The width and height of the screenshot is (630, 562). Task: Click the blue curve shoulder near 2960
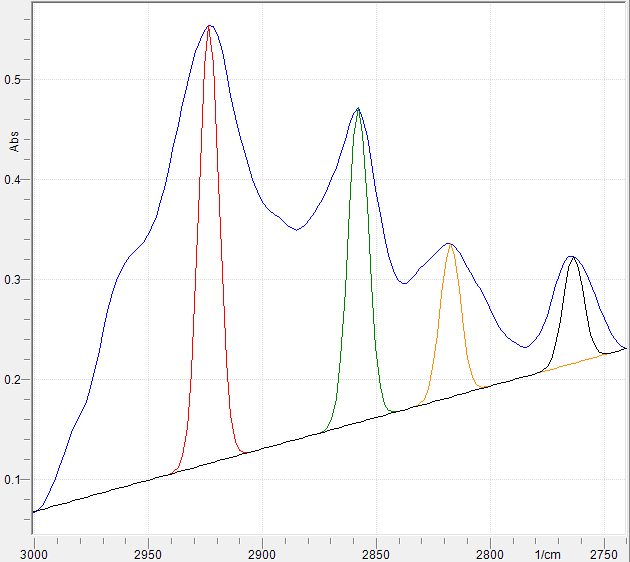(132, 255)
